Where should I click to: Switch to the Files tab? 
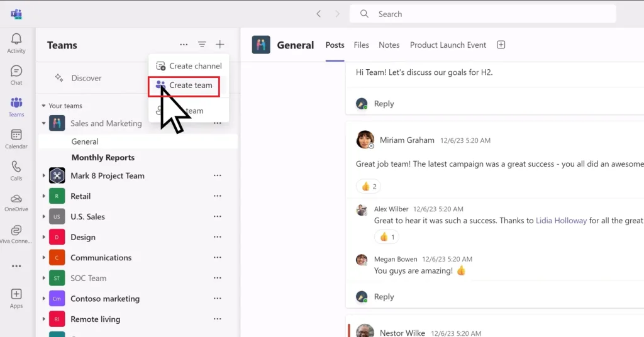pos(361,45)
